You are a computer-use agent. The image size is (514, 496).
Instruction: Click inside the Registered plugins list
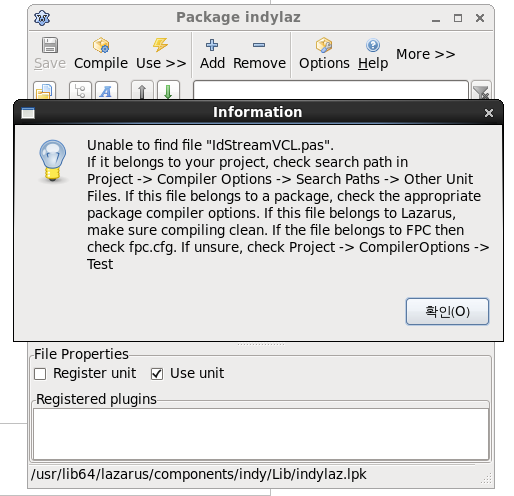click(261, 434)
